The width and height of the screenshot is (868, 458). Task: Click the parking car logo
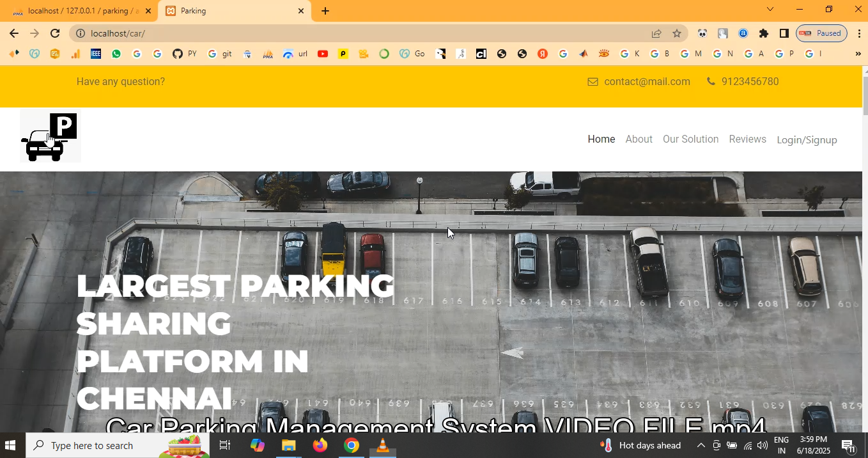50,137
